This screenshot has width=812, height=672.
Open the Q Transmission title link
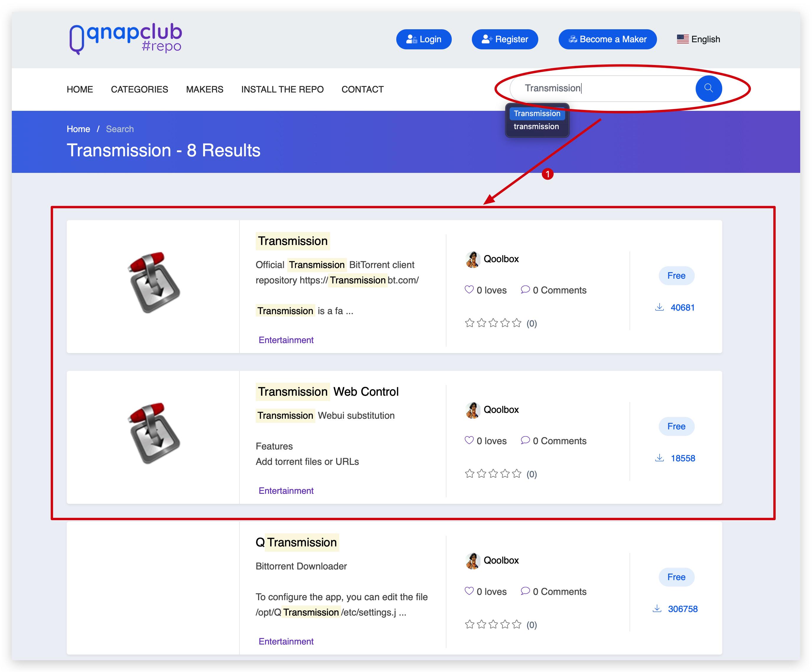[x=296, y=542]
